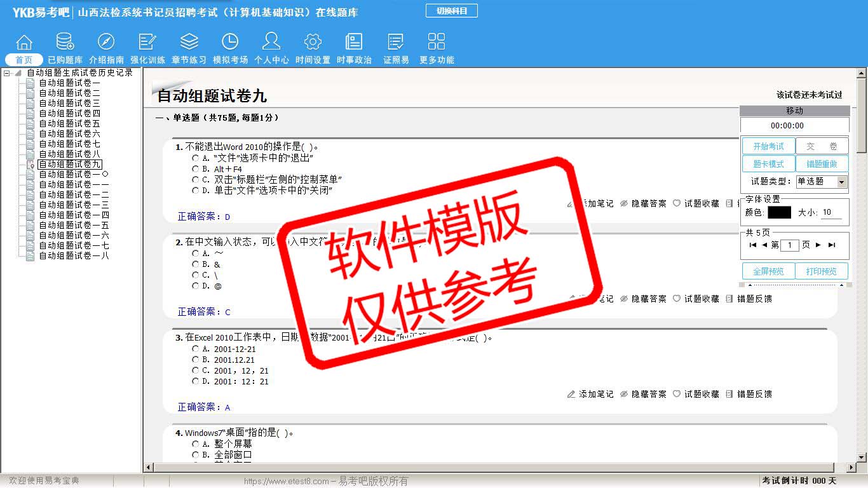Image resolution: width=868 pixels, height=488 pixels.
Task: Favorite question 2 with 试题收藏
Action: 696,299
